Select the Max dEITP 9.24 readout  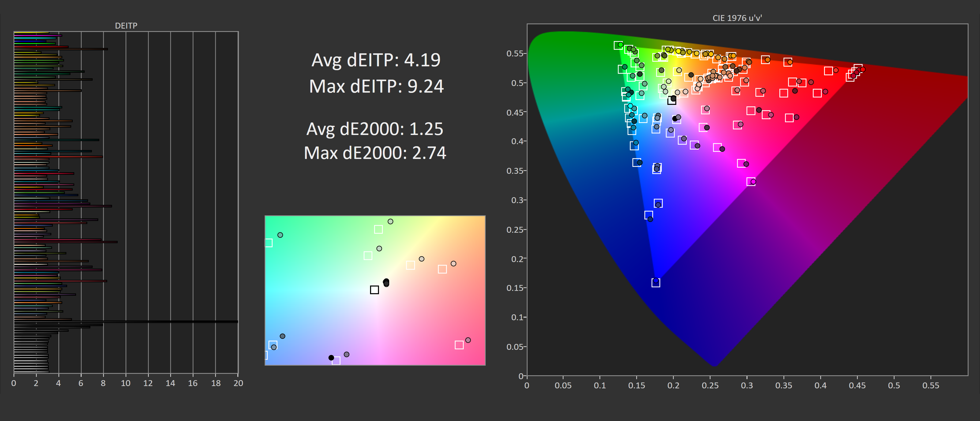[x=376, y=86]
